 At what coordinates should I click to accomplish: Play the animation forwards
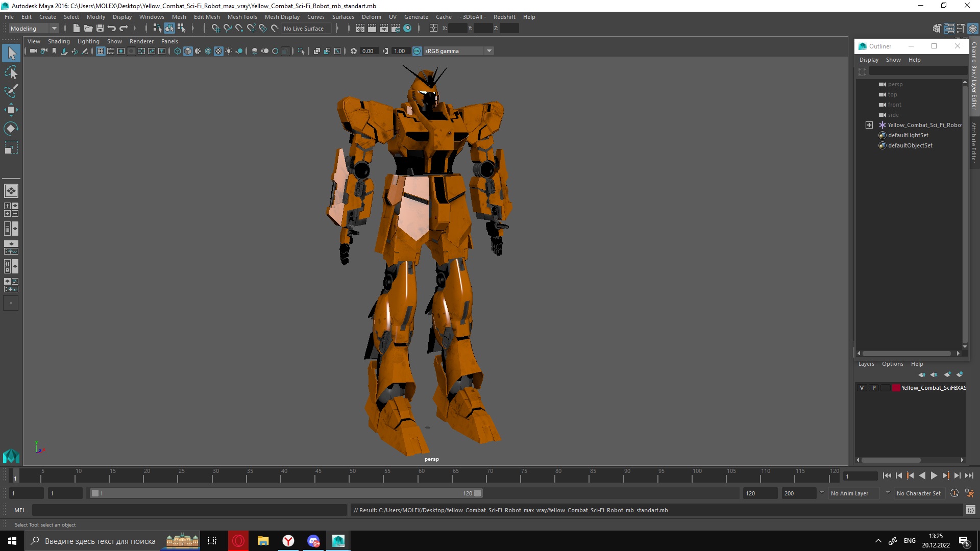pos(934,475)
